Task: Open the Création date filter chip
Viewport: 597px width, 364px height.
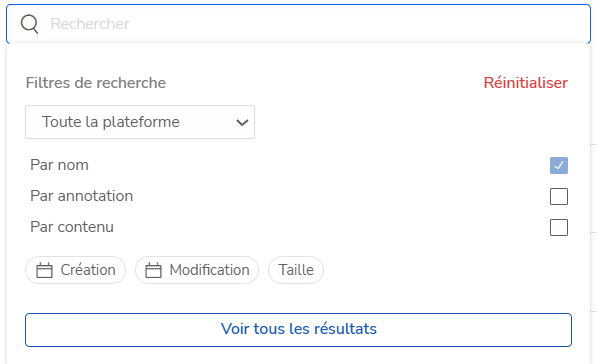Action: point(75,270)
